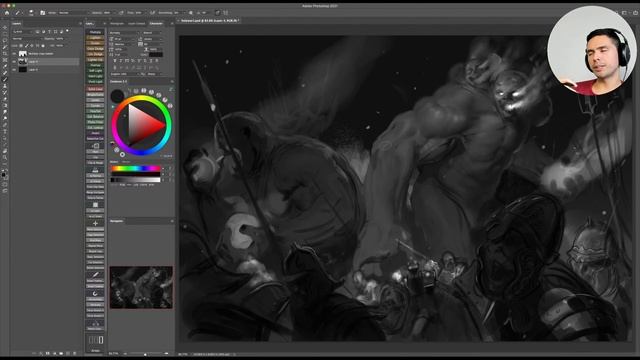Select the Frame tool
Screen dimensions: 640x360
pos(5,60)
